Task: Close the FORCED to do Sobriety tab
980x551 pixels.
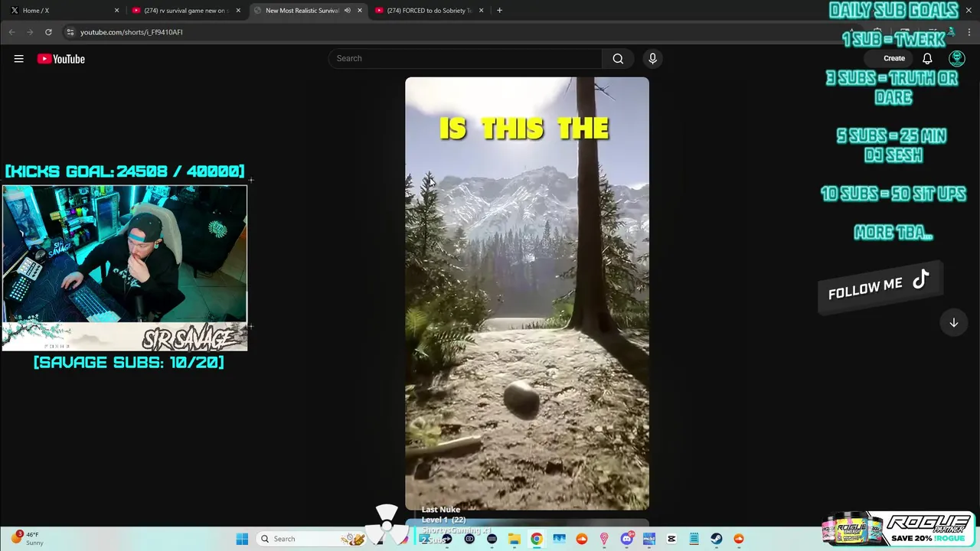Action: tap(481, 10)
